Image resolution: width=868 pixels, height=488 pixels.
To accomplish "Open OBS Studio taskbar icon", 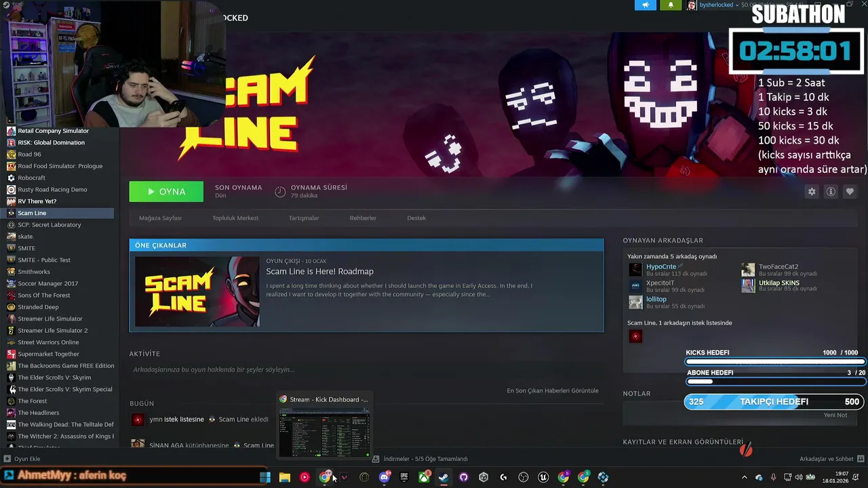I will pyautogui.click(x=524, y=477).
